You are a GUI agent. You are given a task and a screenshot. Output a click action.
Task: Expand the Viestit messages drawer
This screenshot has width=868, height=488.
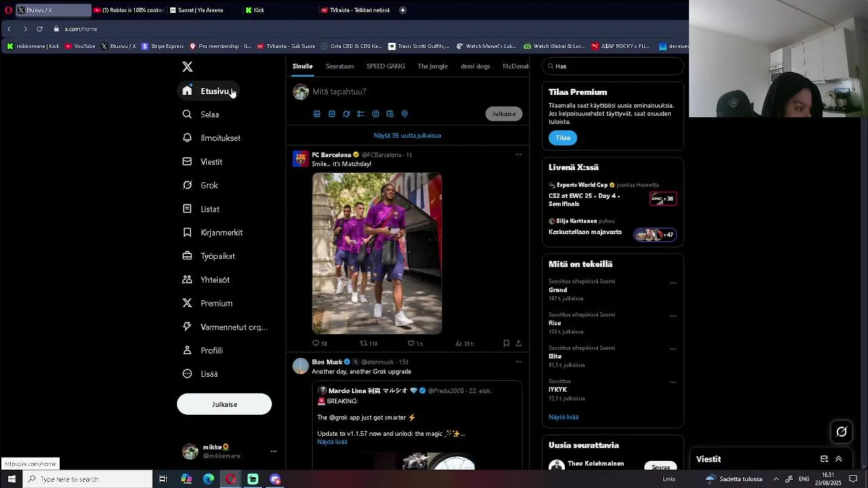click(x=839, y=459)
